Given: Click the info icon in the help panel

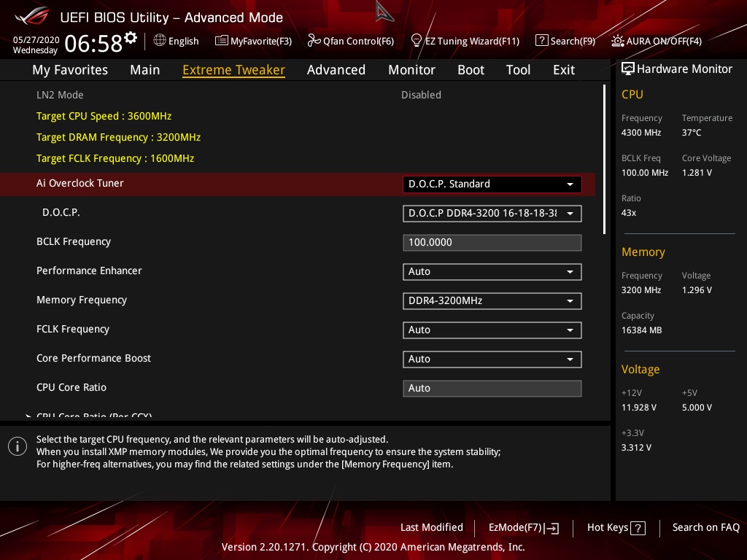Looking at the screenshot, I should (x=18, y=446).
